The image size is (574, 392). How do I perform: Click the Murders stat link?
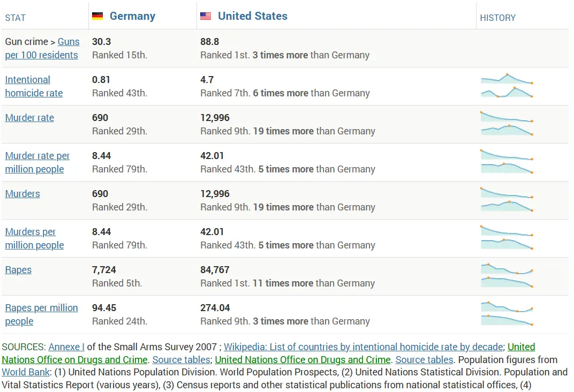[x=22, y=194]
